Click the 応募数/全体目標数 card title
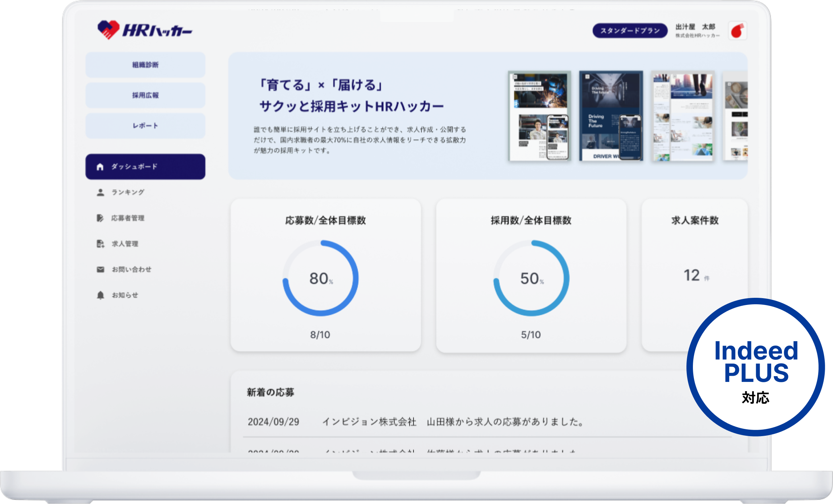This screenshot has width=833, height=504. coord(326,221)
